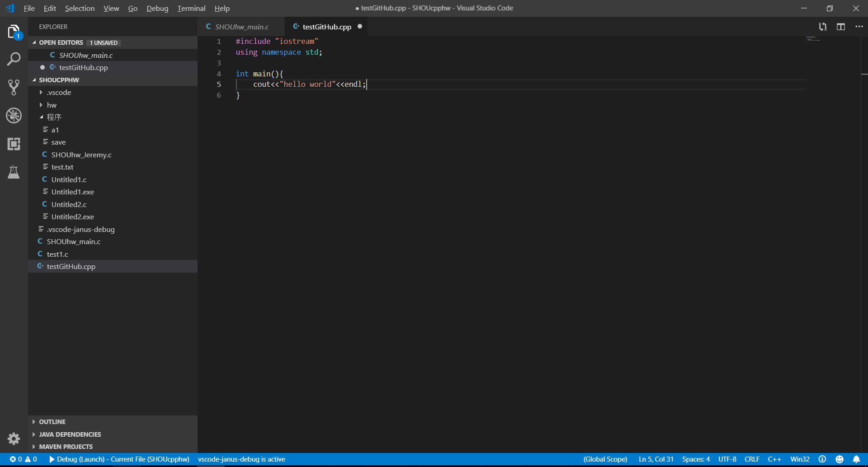Open Untitled2.exe file
This screenshot has width=868, height=467.
(113, 217)
